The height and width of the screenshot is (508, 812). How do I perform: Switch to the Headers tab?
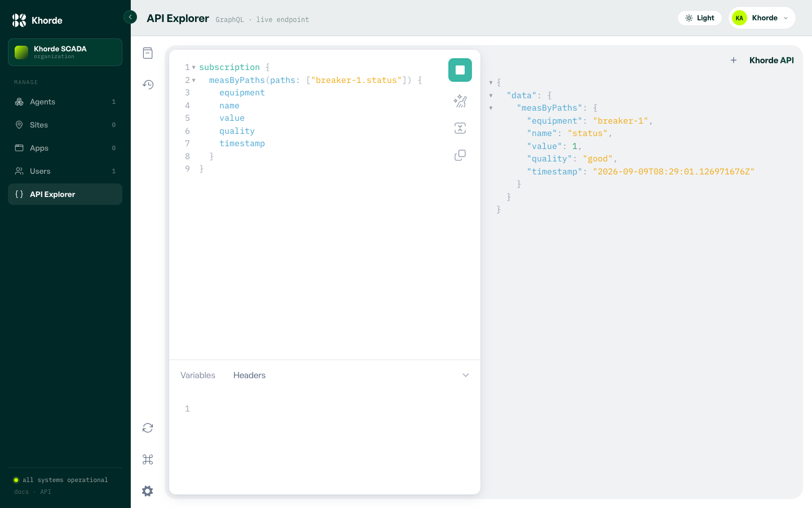point(249,375)
